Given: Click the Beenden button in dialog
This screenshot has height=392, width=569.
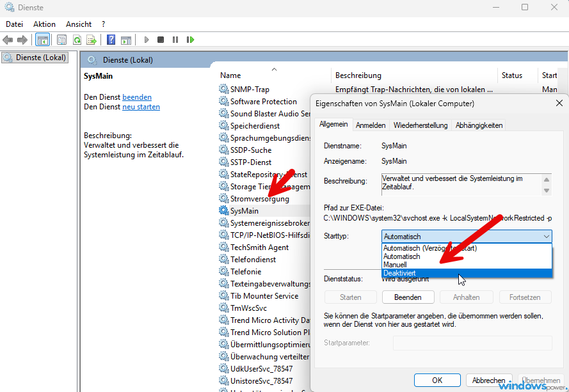Looking at the screenshot, I should pos(408,297).
